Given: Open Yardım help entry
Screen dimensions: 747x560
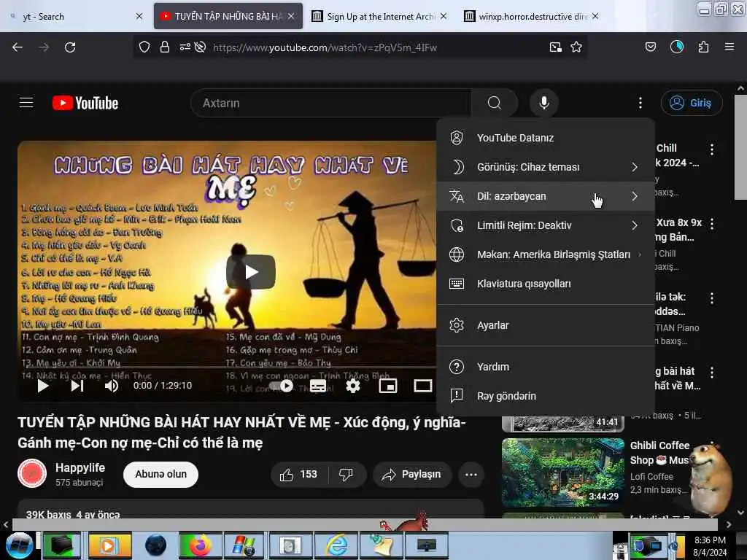Looking at the screenshot, I should pos(546,367).
